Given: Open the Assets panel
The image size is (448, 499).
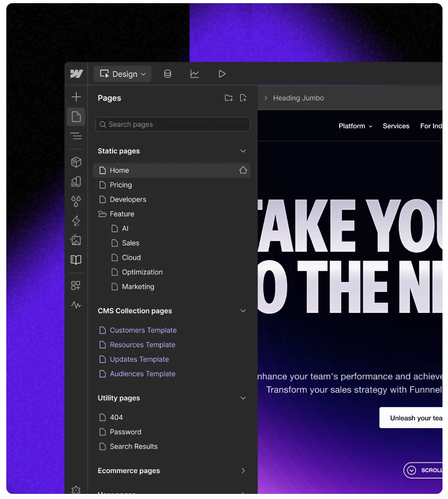Looking at the screenshot, I should [76, 240].
